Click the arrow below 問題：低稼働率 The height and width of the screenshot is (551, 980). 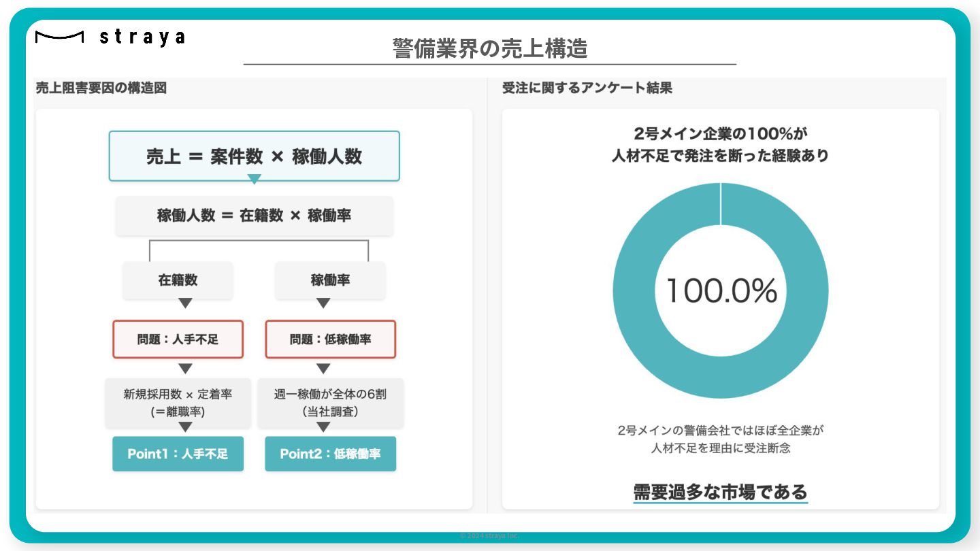(x=323, y=369)
